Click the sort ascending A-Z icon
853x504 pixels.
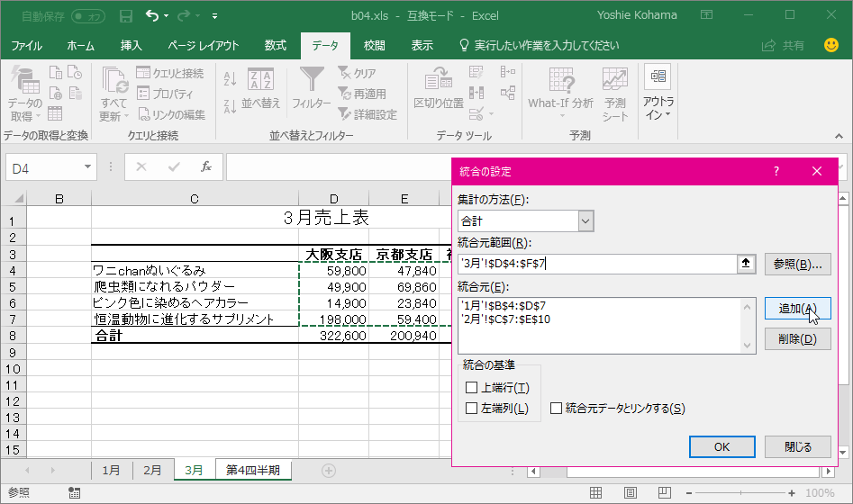point(229,78)
